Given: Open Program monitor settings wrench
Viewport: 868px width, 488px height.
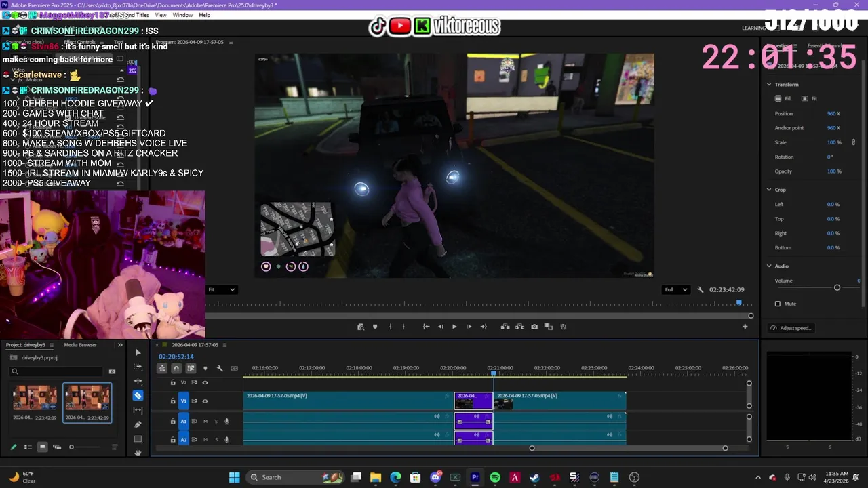Looking at the screenshot, I should [701, 289].
